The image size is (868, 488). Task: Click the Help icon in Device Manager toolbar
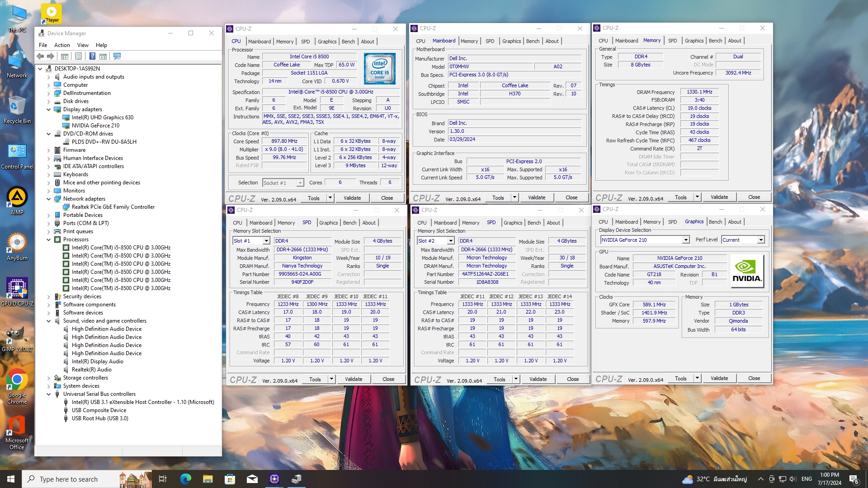92,56
